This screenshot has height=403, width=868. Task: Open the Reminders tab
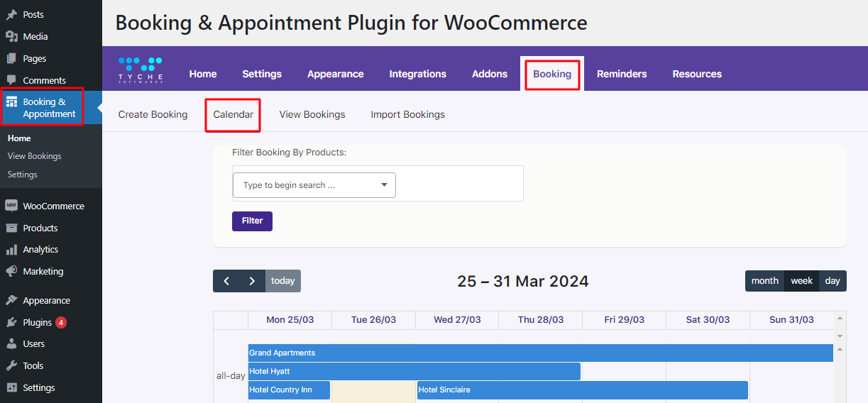coord(622,74)
